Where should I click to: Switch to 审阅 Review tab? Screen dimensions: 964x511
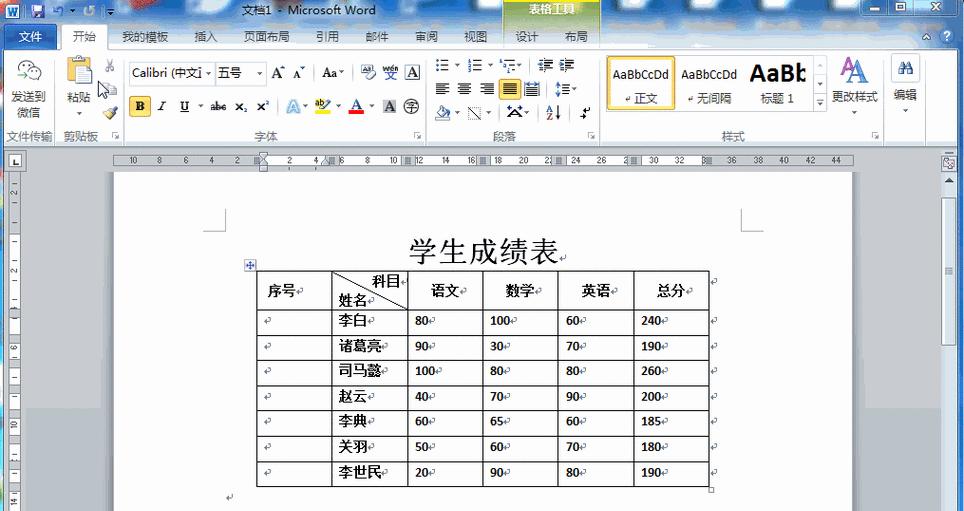pyautogui.click(x=426, y=37)
